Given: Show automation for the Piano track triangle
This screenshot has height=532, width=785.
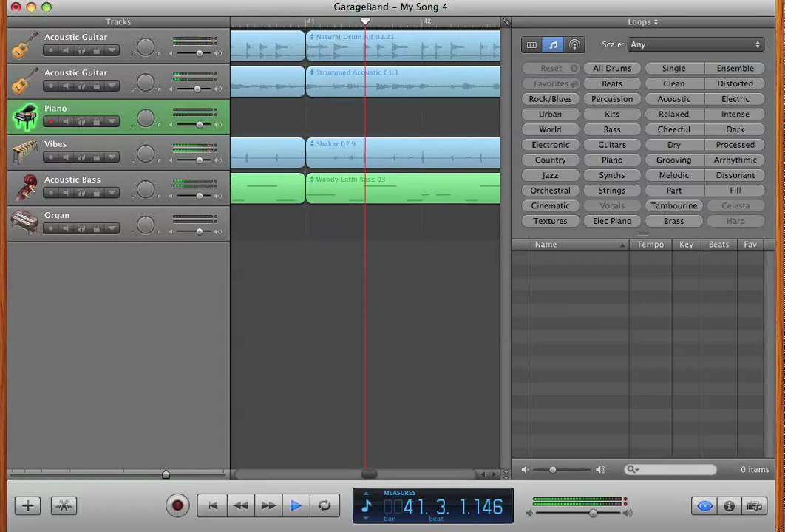Looking at the screenshot, I should click(112, 122).
